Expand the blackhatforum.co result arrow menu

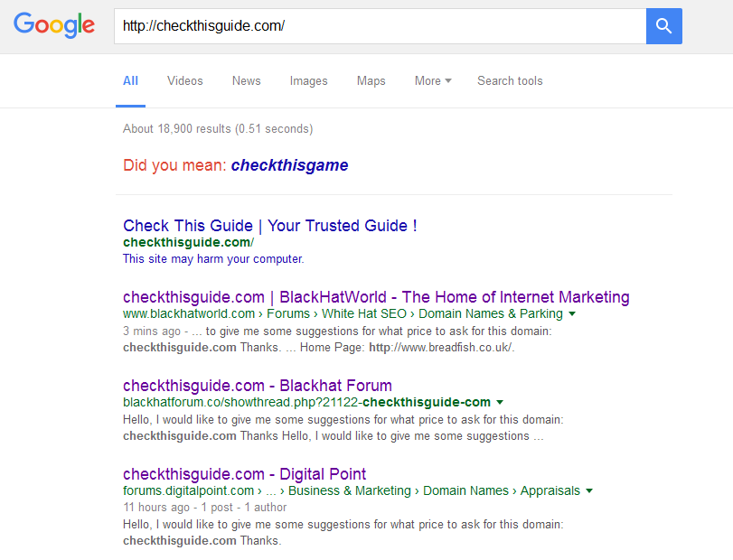pos(500,402)
